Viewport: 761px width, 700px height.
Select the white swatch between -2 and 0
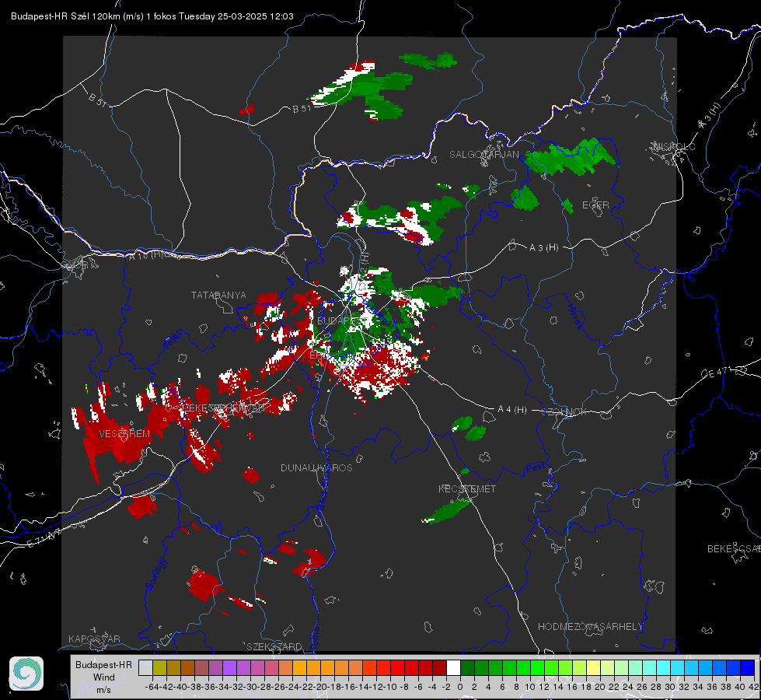(x=453, y=667)
